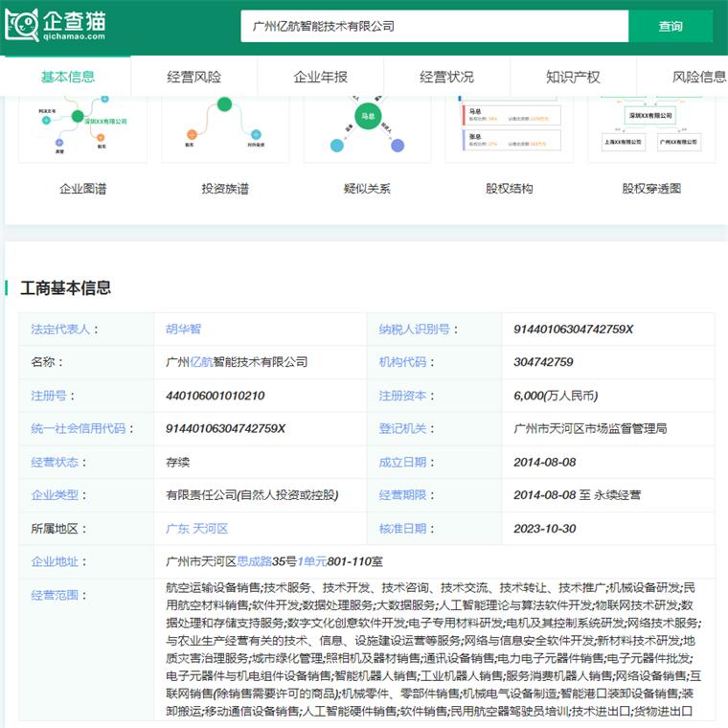Click the 统一社会信用代码 field label

point(79,428)
